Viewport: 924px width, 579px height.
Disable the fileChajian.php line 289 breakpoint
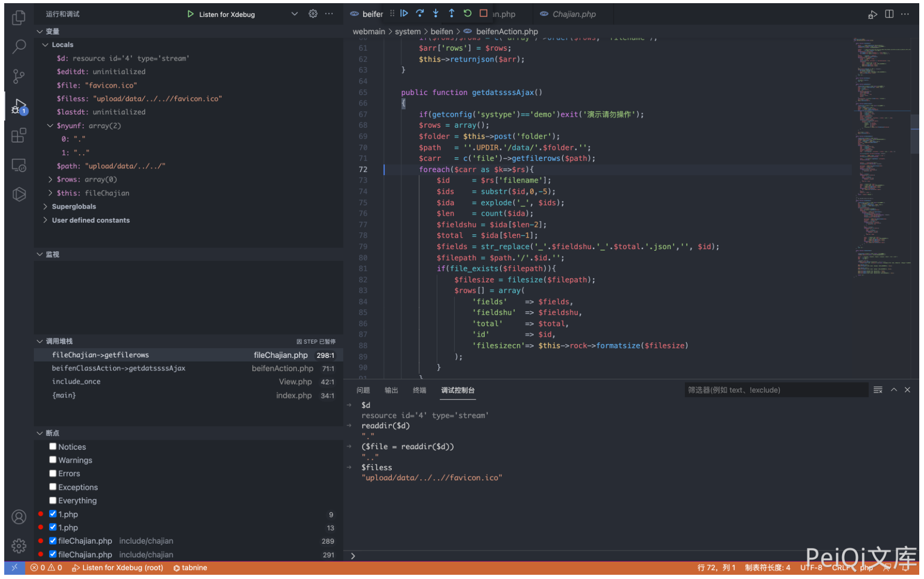(x=53, y=540)
